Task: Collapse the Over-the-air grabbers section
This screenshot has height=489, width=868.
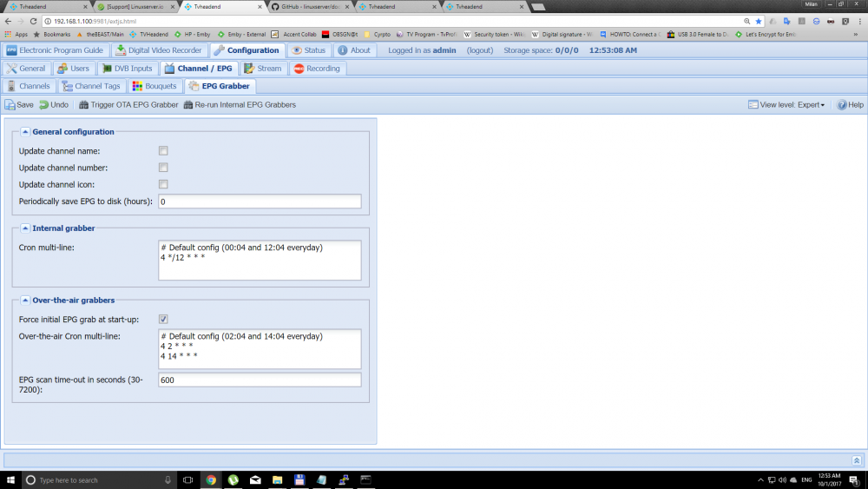Action: click(x=25, y=301)
